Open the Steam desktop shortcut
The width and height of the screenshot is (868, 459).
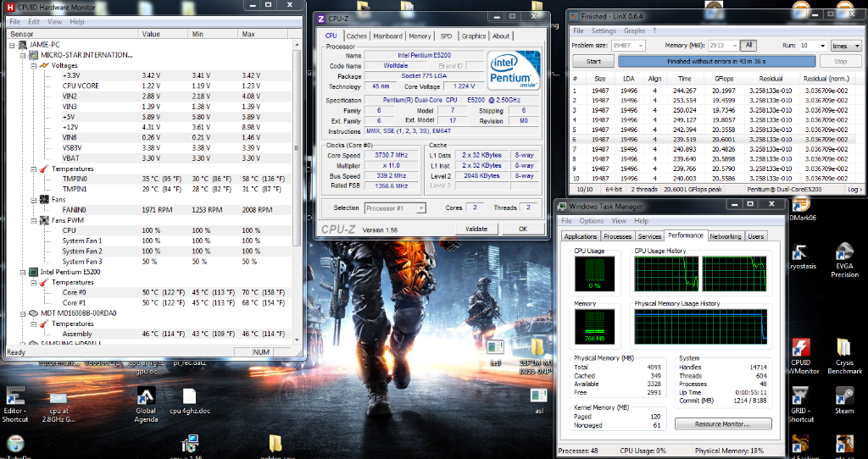pyautogui.click(x=844, y=400)
